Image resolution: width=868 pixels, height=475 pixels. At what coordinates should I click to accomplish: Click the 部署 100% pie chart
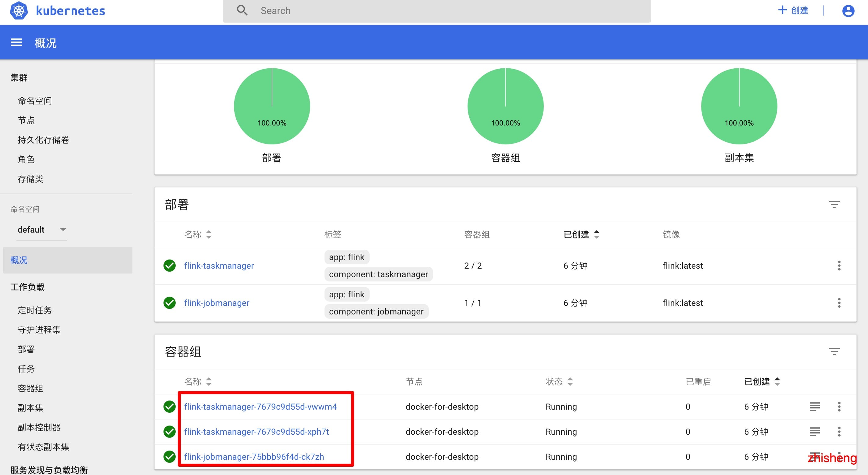click(x=272, y=106)
